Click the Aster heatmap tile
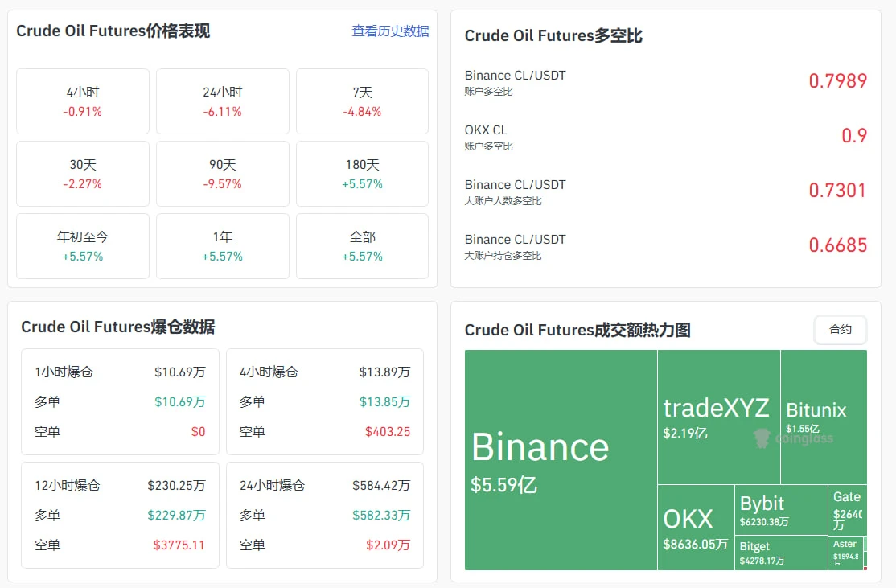The width and height of the screenshot is (896, 588). 845,553
